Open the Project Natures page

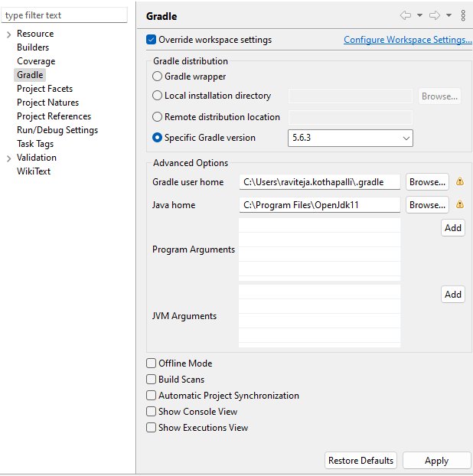[47, 103]
